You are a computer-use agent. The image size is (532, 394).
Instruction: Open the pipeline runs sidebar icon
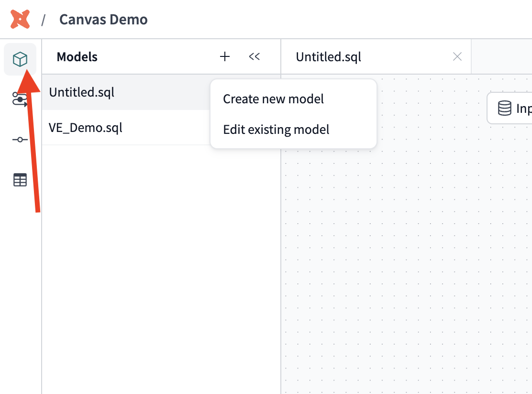(20, 99)
